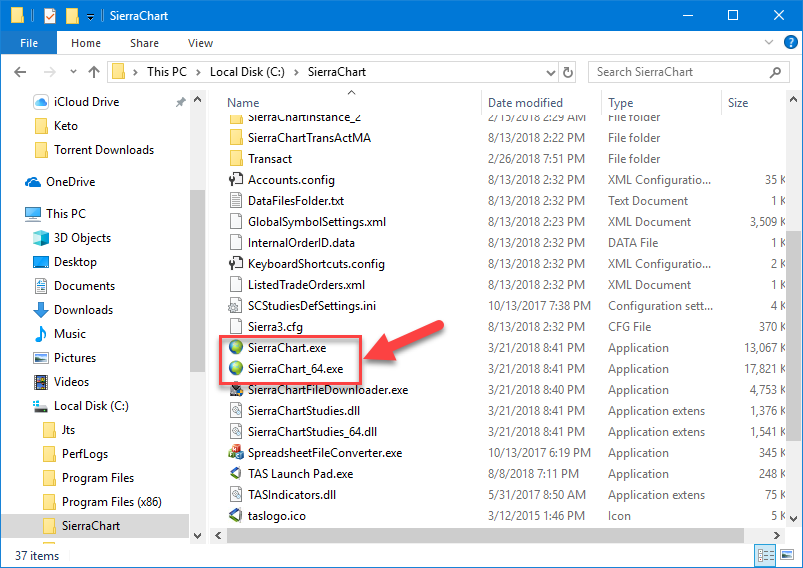This screenshot has height=568, width=803.
Task: Open the Share ribbon tab
Action: tap(144, 43)
